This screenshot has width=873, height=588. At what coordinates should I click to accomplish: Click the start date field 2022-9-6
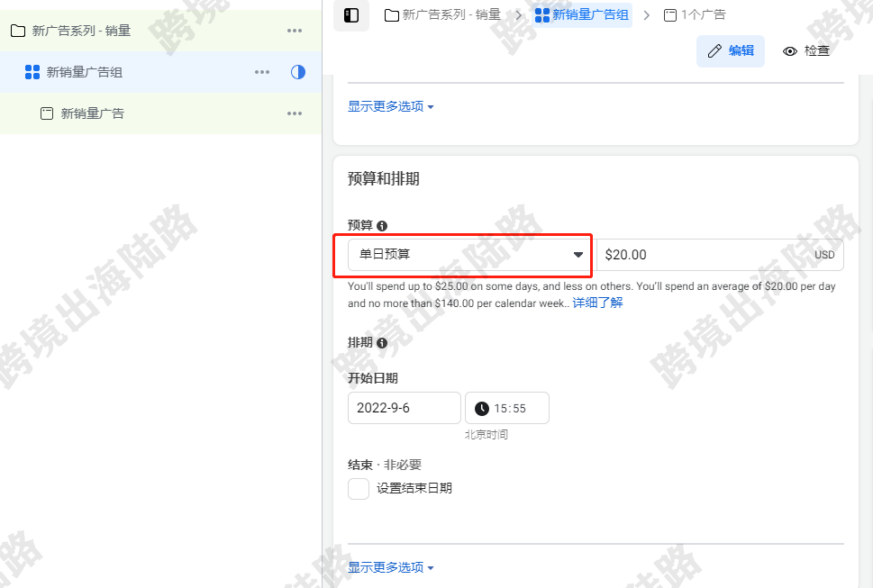(405, 408)
